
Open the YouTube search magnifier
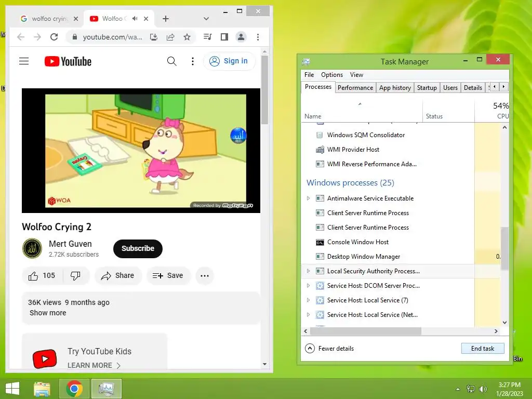pyautogui.click(x=171, y=61)
